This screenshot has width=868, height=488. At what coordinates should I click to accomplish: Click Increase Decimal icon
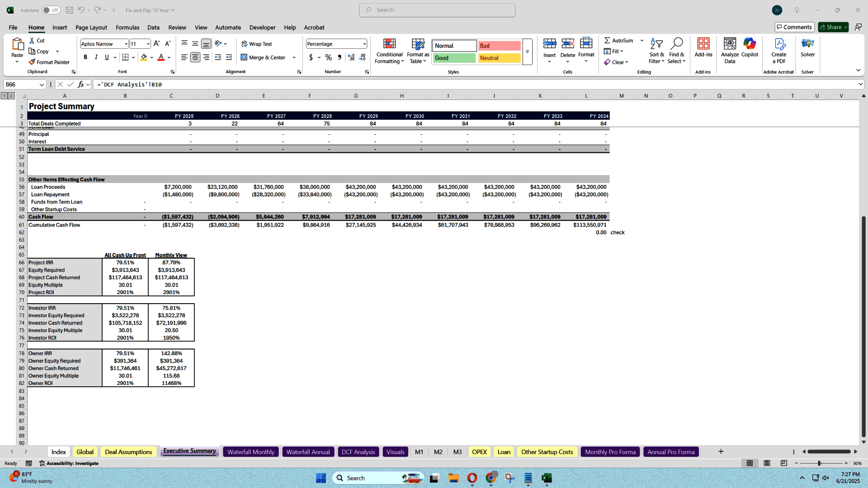coord(351,57)
